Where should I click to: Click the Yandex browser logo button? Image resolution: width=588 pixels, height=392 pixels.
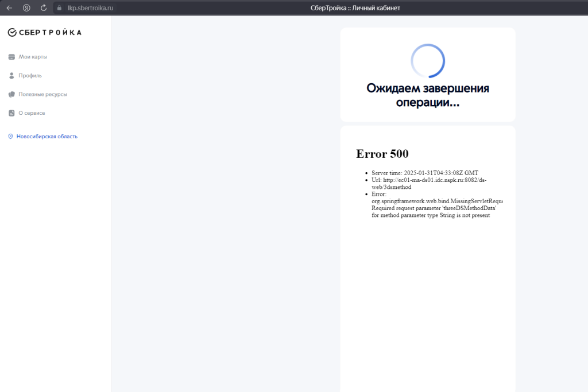(x=26, y=8)
